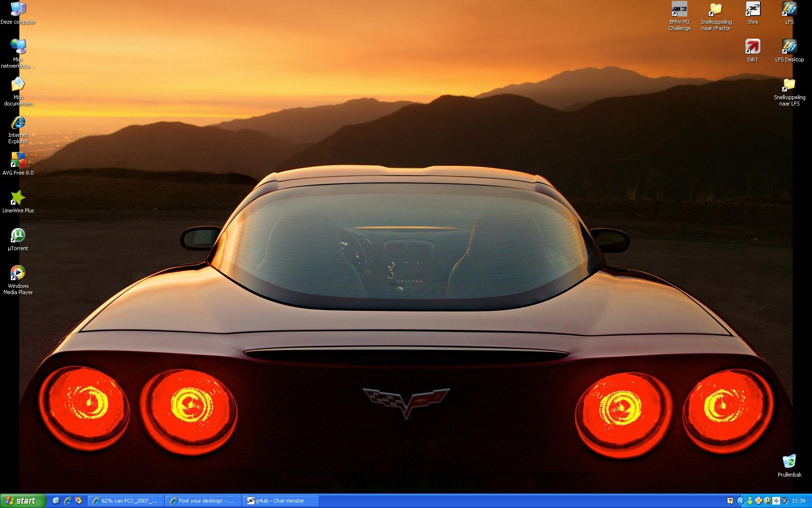This screenshot has width=812, height=508.
Task: Click the help question mark tray icon
Action: [730, 501]
